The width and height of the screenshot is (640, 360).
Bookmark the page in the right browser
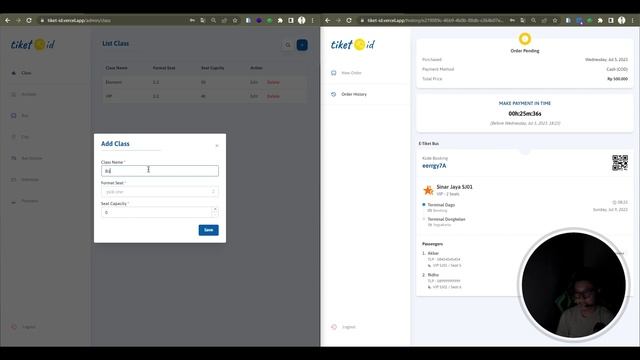(x=555, y=20)
